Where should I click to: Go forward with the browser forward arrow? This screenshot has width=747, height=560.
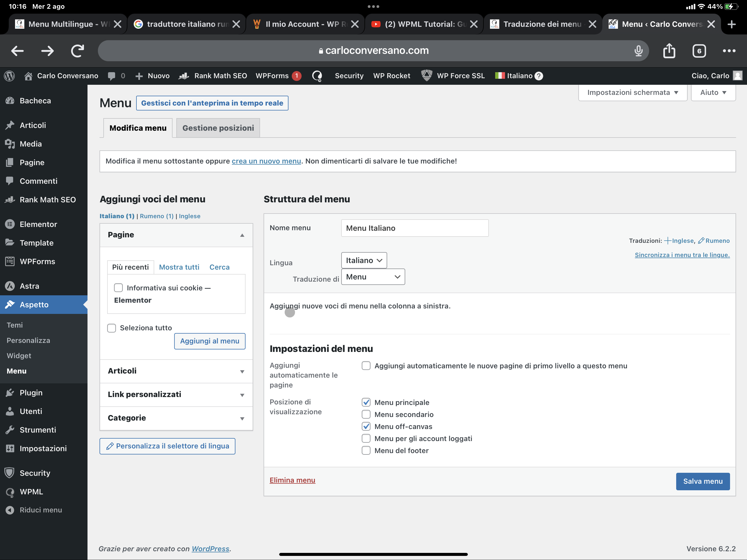point(47,51)
